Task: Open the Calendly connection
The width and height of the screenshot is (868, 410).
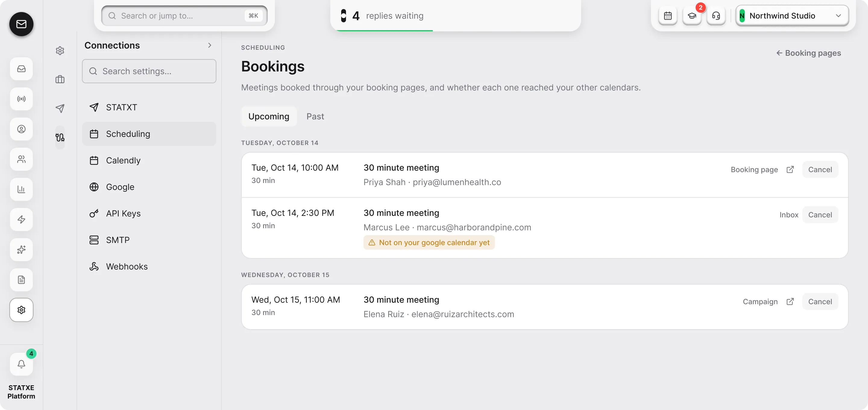Action: pyautogui.click(x=149, y=160)
